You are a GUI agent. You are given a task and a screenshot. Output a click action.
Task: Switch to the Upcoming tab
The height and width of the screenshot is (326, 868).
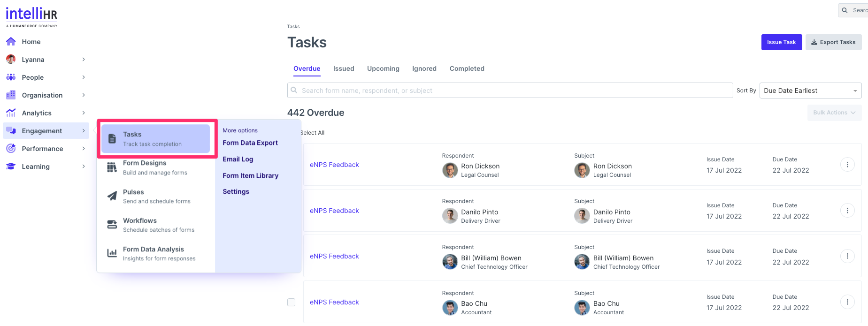(x=383, y=68)
